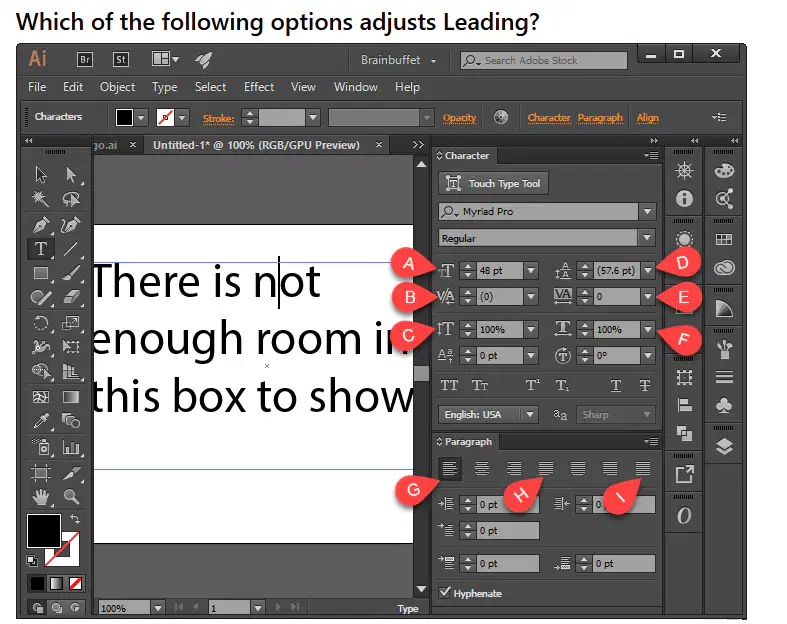The image size is (787, 624).
Task: Toggle Superscript in Character panel
Action: (x=533, y=386)
